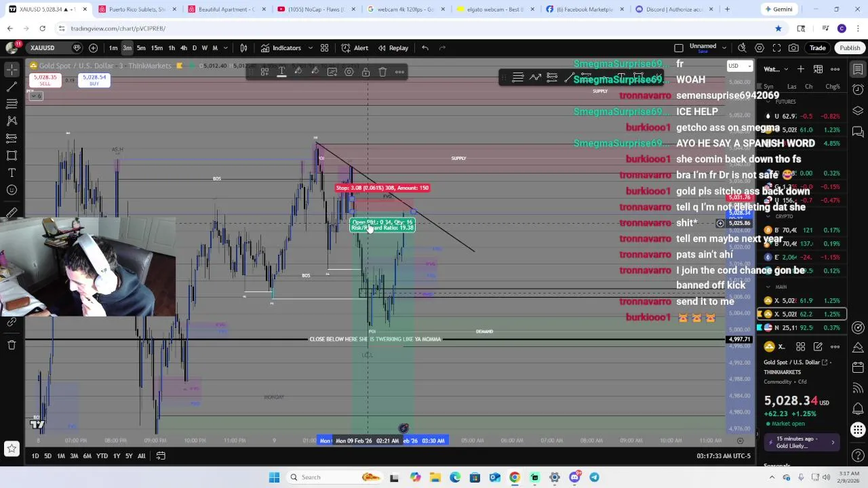The height and width of the screenshot is (488, 868).
Task: Open the Indicators dialog
Action: (x=281, y=48)
